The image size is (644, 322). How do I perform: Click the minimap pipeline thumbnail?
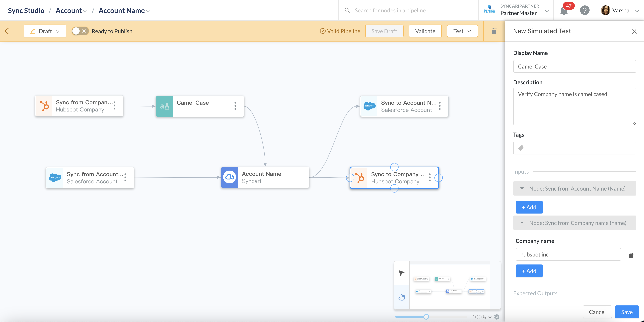450,285
